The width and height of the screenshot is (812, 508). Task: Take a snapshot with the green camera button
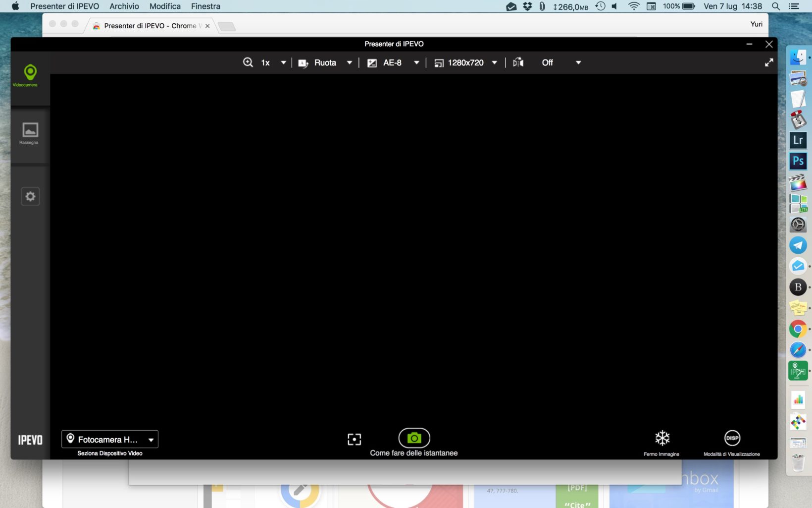[x=414, y=438]
